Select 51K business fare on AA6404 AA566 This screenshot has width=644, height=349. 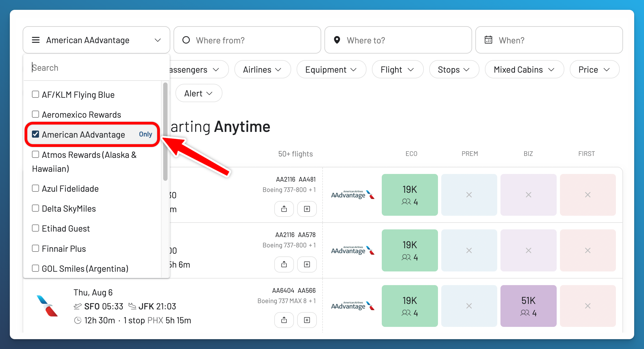(x=529, y=306)
